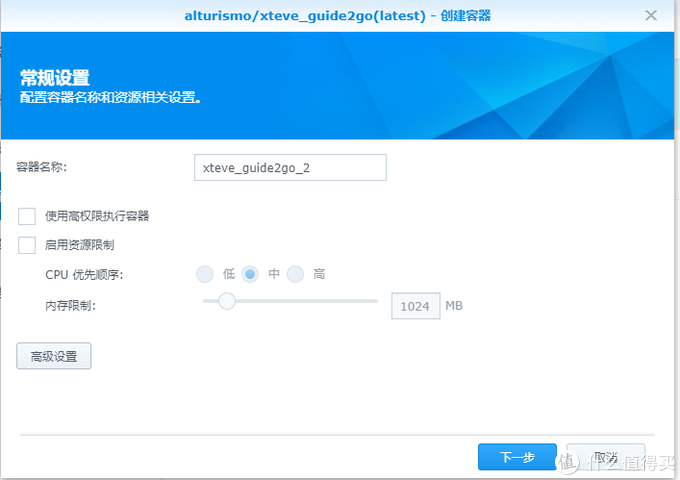Click the 内存限制 label
This screenshot has width=680, height=480.
pyautogui.click(x=70, y=306)
